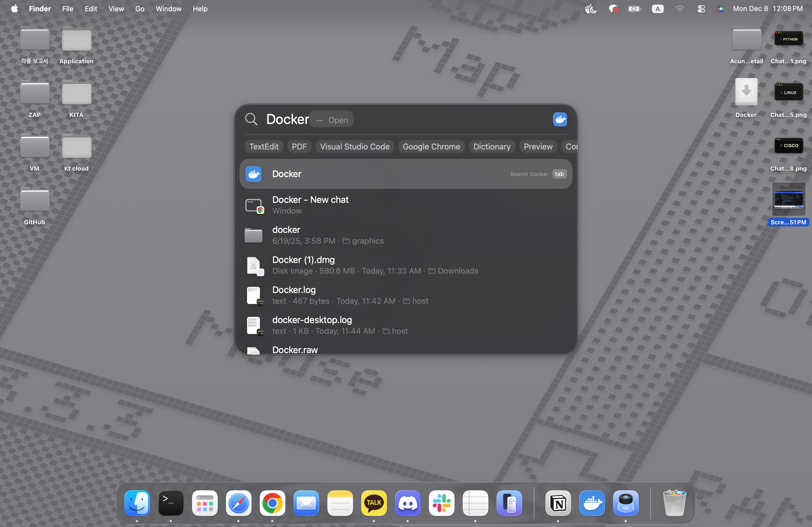
Task: Select the Google Chrome filter chip
Action: tap(431, 147)
